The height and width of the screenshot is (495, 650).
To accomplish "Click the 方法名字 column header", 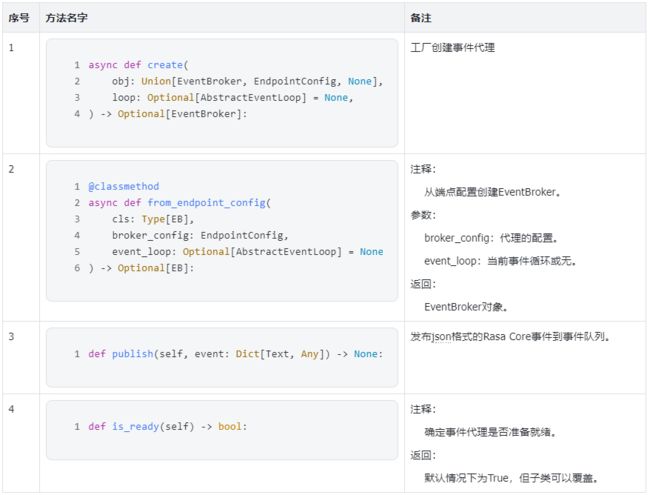I will coord(66,18).
